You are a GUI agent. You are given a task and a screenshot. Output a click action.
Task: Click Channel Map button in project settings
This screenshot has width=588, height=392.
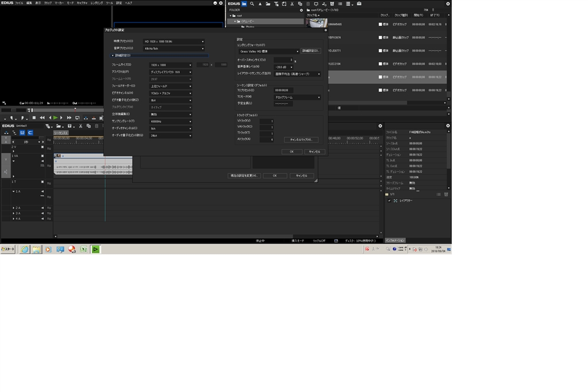301,140
